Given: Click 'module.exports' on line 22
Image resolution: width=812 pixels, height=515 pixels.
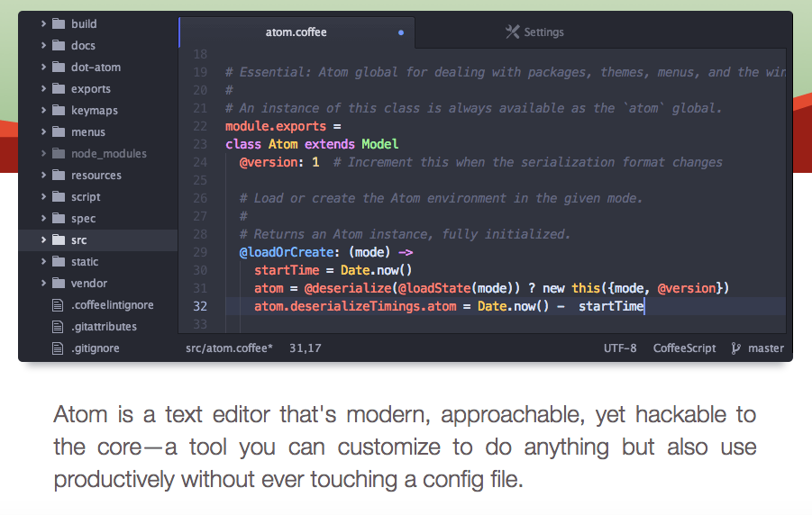Looking at the screenshot, I should pyautogui.click(x=276, y=126).
